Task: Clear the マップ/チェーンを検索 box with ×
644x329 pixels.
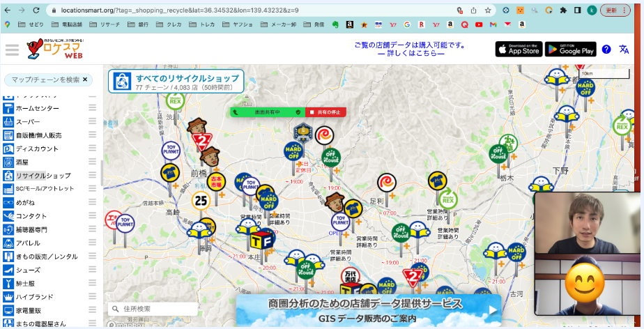Action: [85, 79]
